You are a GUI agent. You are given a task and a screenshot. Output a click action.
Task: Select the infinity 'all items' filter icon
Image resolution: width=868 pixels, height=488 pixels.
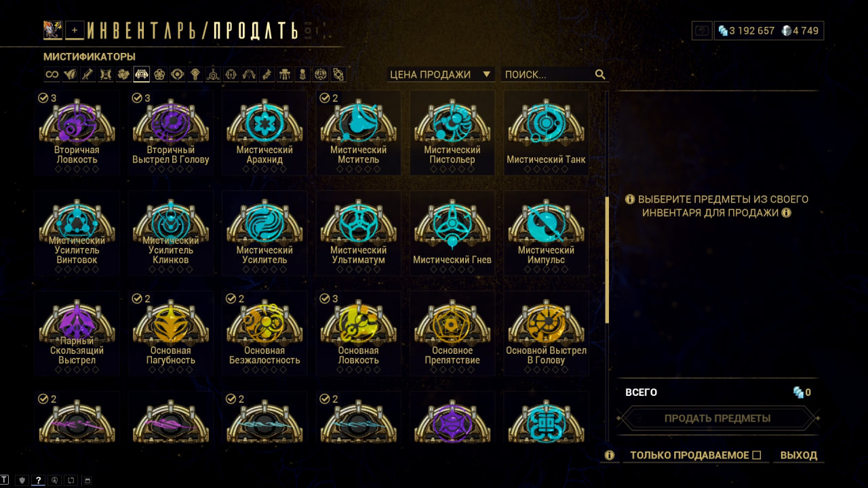[52, 75]
